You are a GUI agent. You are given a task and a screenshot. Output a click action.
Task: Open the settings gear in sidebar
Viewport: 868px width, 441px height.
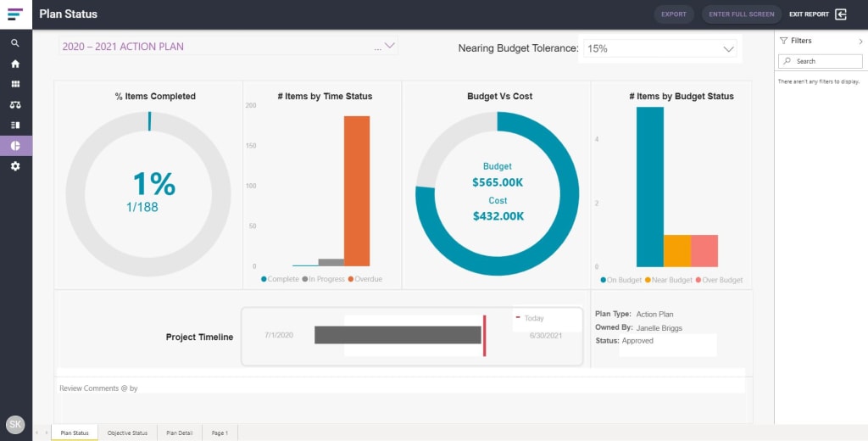(x=15, y=166)
